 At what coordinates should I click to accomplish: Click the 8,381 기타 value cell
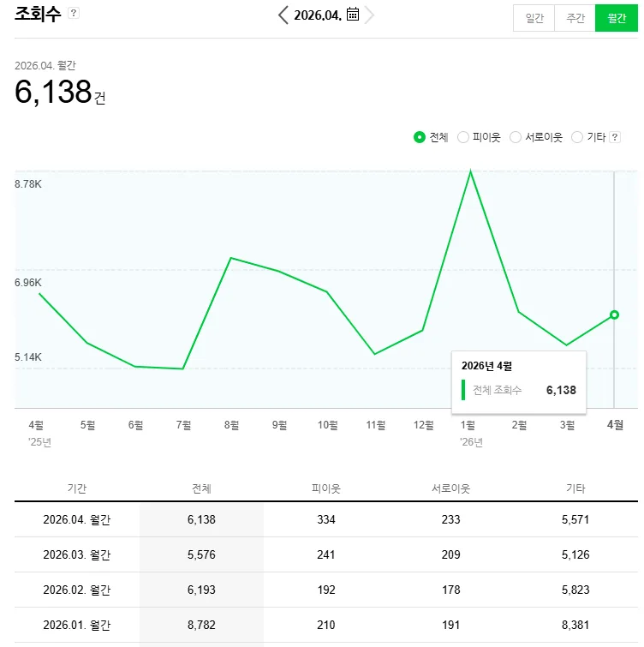pyautogui.click(x=575, y=625)
